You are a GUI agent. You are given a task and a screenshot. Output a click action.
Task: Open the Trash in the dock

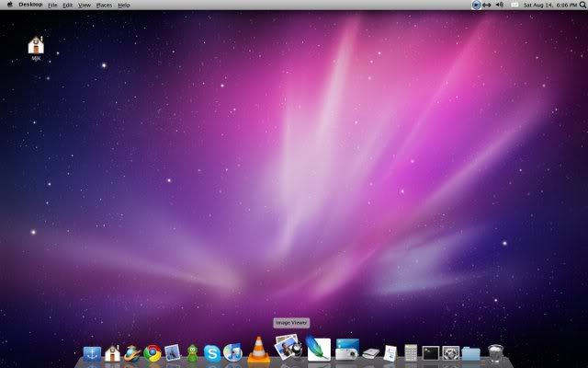click(496, 352)
